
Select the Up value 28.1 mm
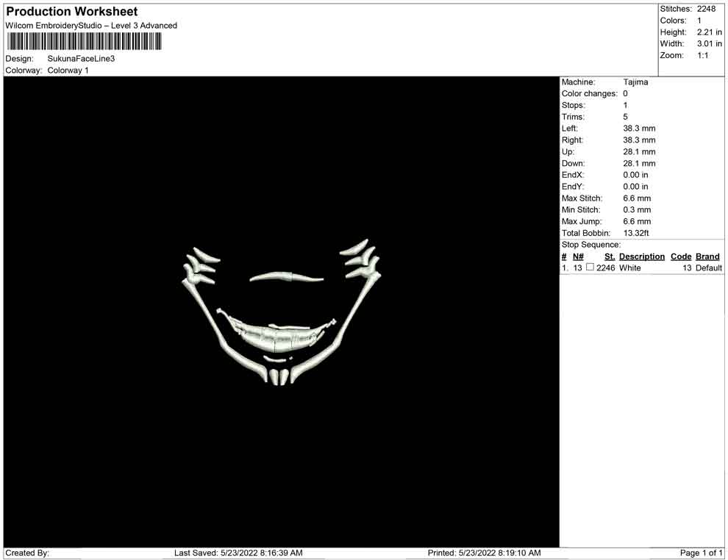639,151
